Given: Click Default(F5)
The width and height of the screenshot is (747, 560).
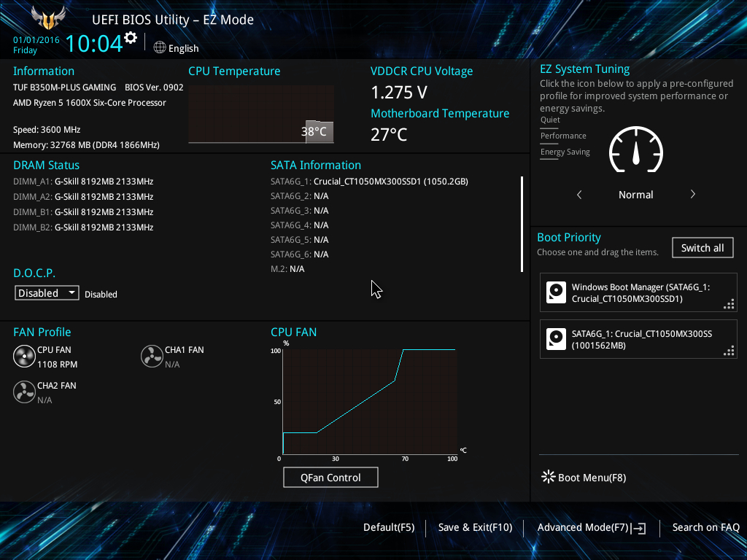Looking at the screenshot, I should 389,527.
